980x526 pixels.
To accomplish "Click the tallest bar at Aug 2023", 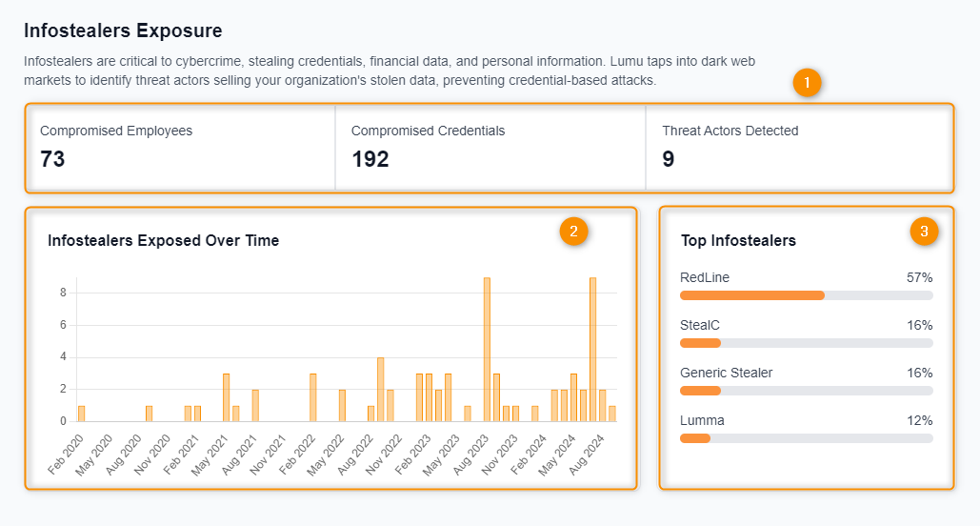I will [x=487, y=350].
